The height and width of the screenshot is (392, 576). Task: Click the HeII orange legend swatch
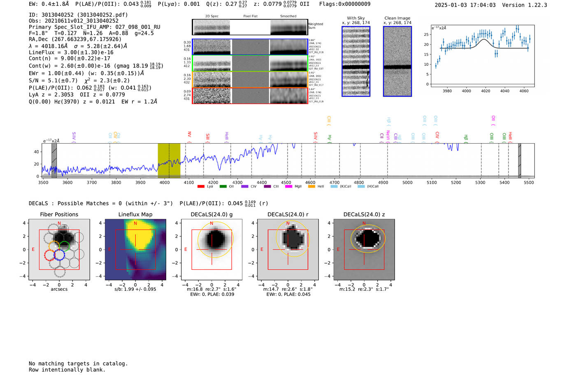311,187
